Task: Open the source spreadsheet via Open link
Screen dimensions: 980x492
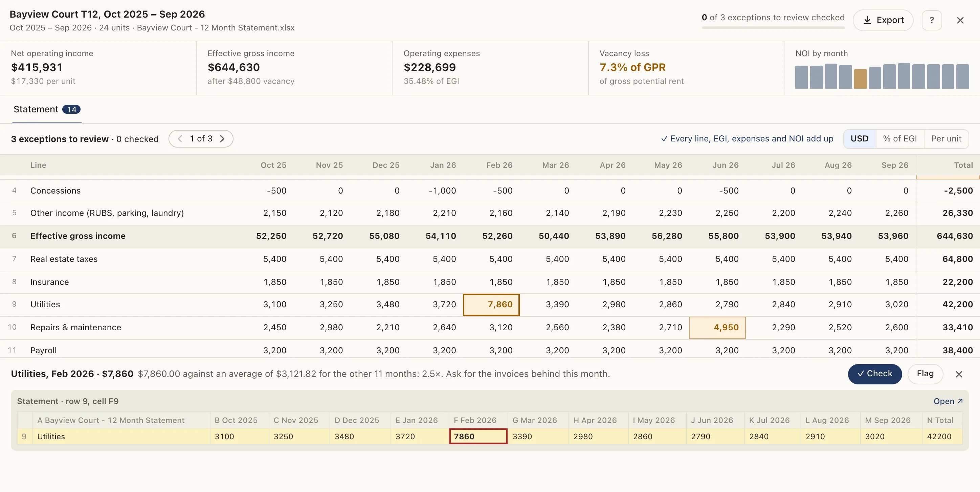Action: [948, 401]
